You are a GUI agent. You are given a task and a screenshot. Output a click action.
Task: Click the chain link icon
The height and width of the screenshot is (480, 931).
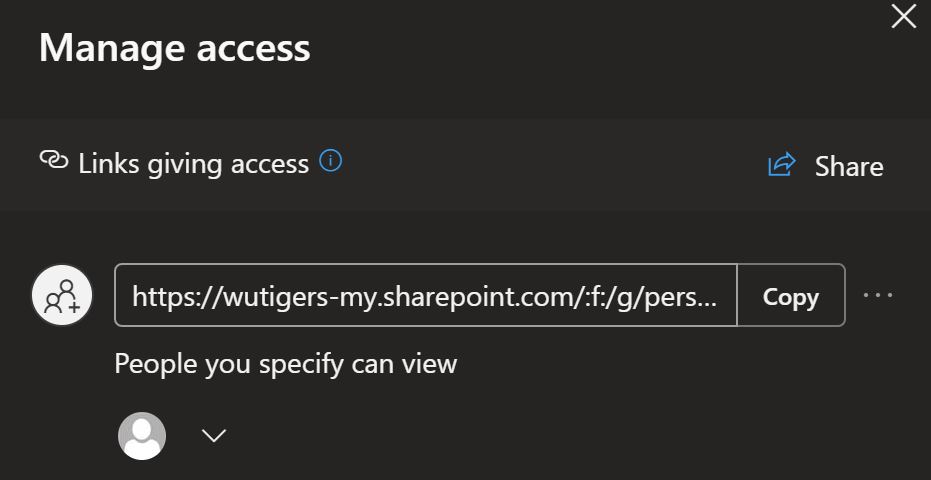[53, 160]
